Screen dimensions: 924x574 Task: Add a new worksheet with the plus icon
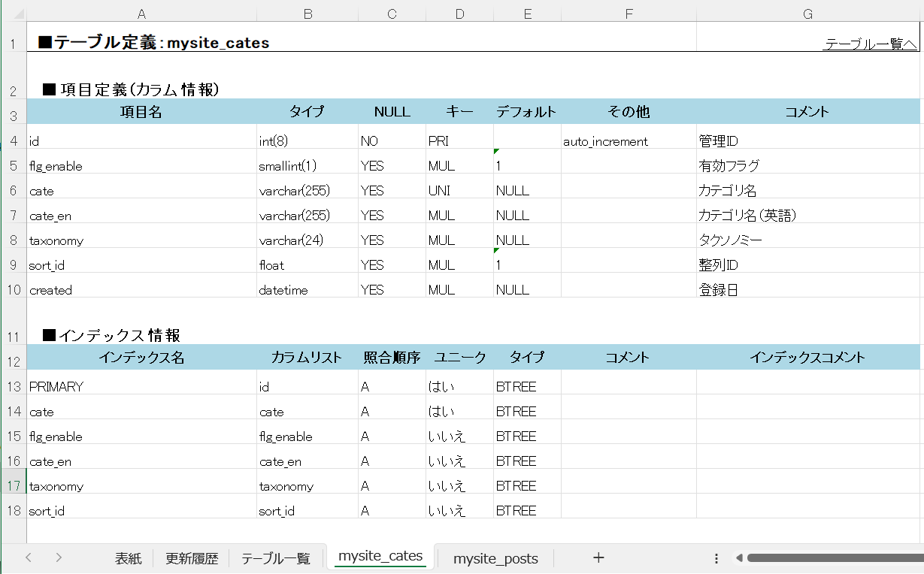pyautogui.click(x=598, y=557)
